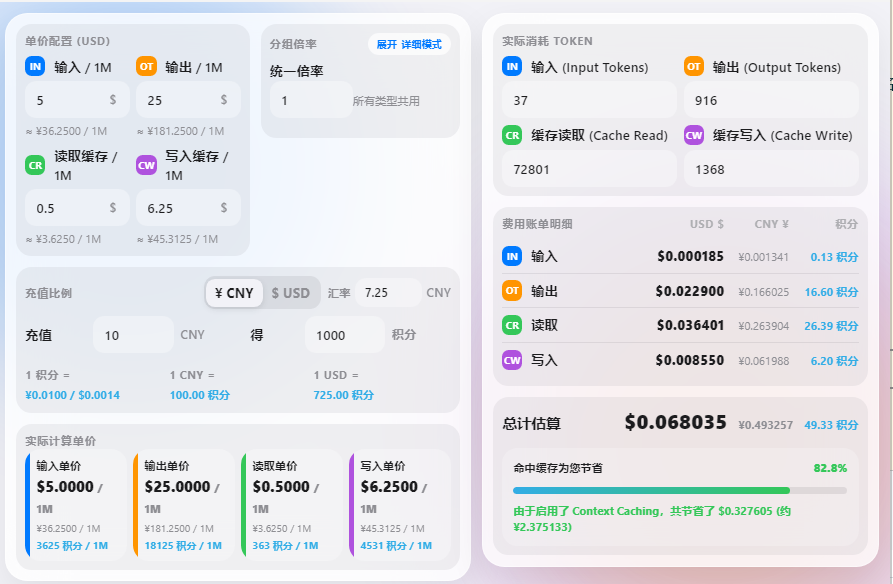Viewport: 893px width, 584px height.
Task: Click the CR icon beside 缓存读取 (Cache Read)
Action: (x=512, y=135)
